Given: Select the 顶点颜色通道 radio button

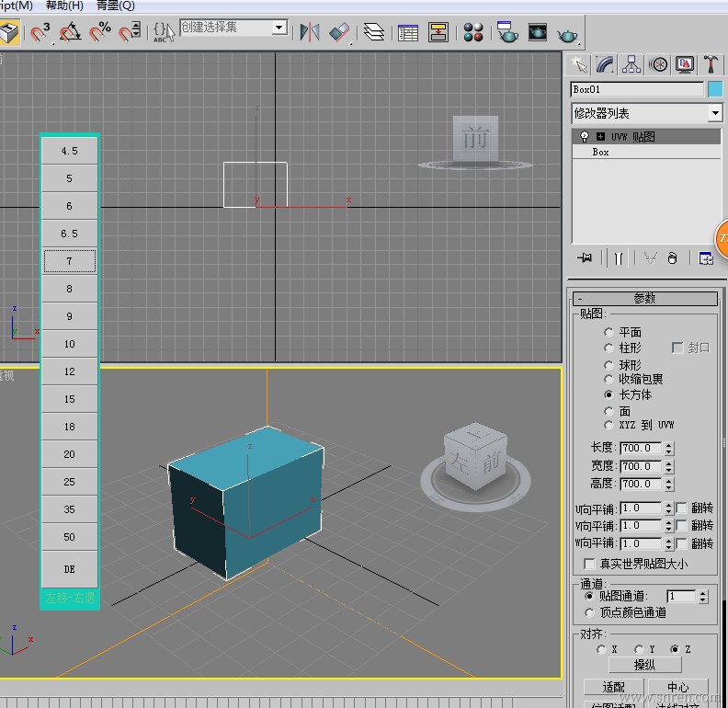Looking at the screenshot, I should (589, 612).
